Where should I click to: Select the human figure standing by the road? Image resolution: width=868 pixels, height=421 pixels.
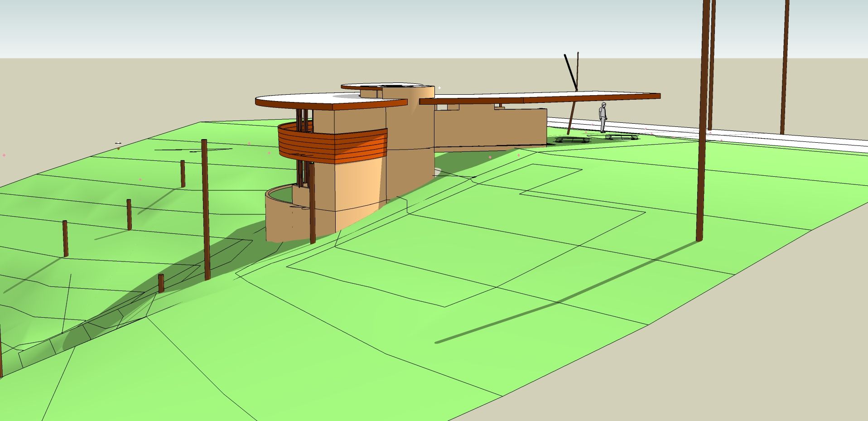(603, 117)
